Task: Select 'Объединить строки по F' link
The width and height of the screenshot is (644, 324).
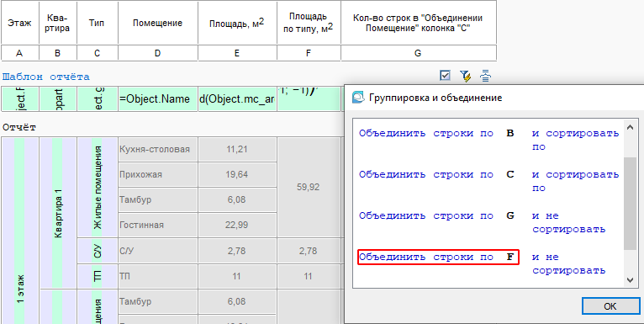Action: point(438,258)
